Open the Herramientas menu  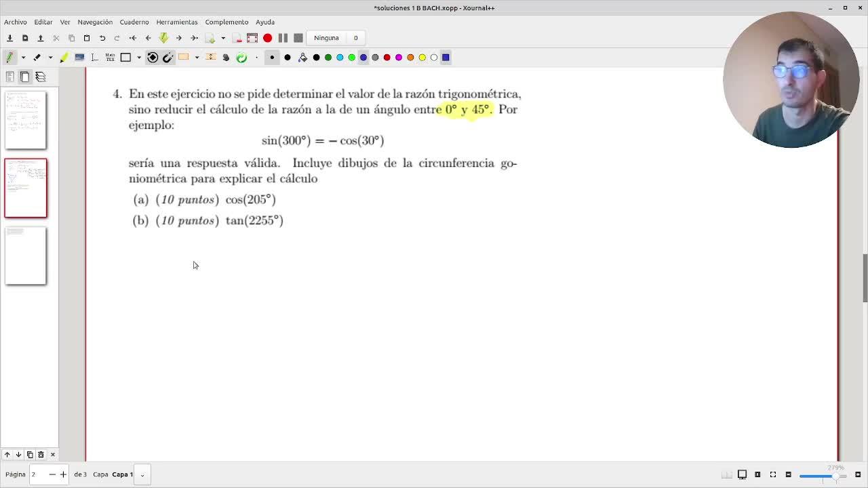coord(177,22)
